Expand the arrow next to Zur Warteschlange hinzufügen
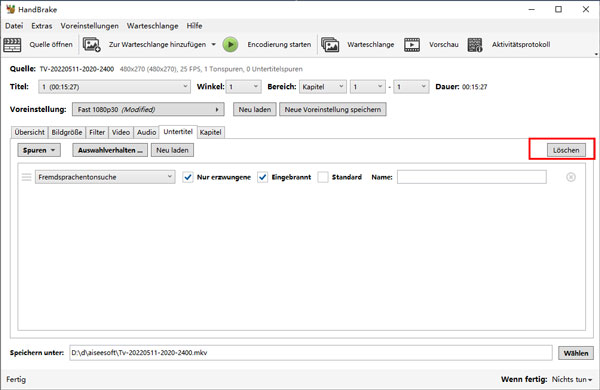The image size is (600, 390). pyautogui.click(x=214, y=44)
